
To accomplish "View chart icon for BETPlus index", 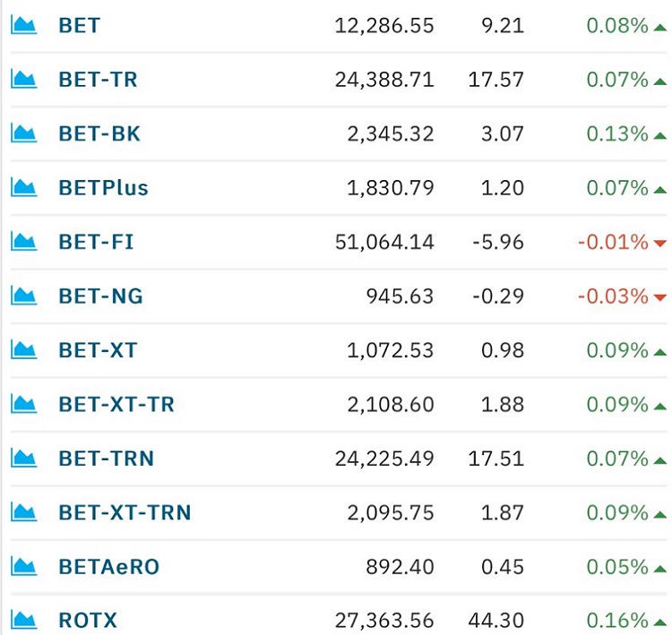I will tap(23, 187).
